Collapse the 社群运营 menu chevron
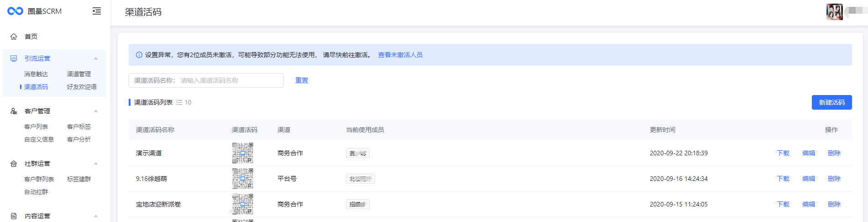The width and height of the screenshot is (868, 222). pyautogui.click(x=96, y=164)
